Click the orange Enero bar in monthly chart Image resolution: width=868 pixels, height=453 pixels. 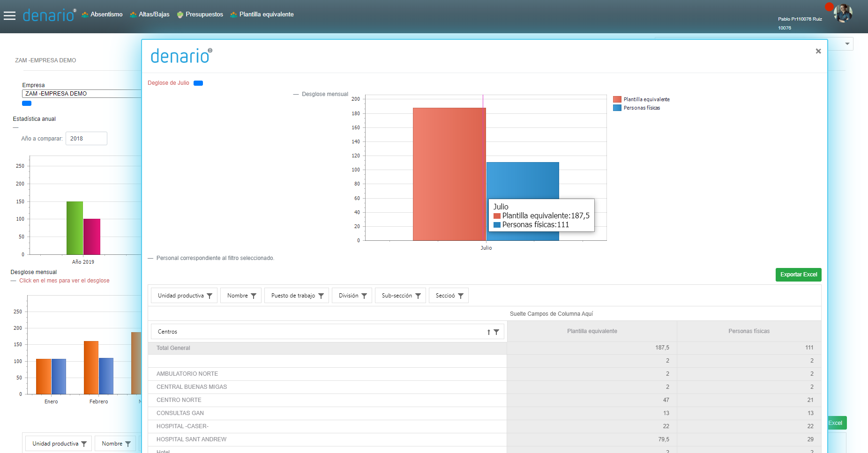coord(44,377)
